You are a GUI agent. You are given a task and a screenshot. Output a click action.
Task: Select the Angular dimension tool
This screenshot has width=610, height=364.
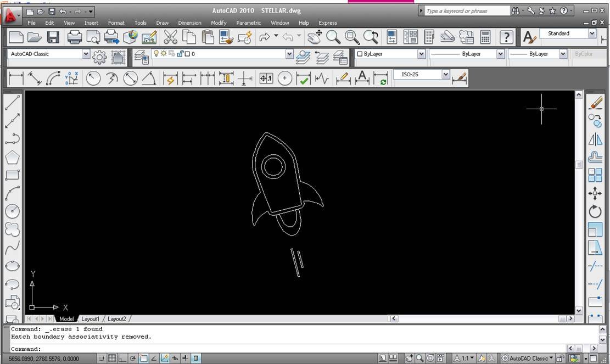pyautogui.click(x=149, y=79)
